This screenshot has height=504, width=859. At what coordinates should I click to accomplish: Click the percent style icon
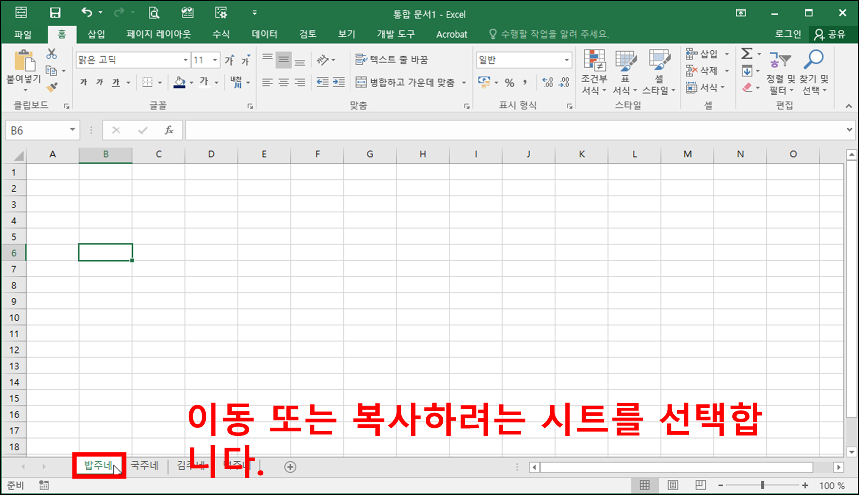(509, 83)
